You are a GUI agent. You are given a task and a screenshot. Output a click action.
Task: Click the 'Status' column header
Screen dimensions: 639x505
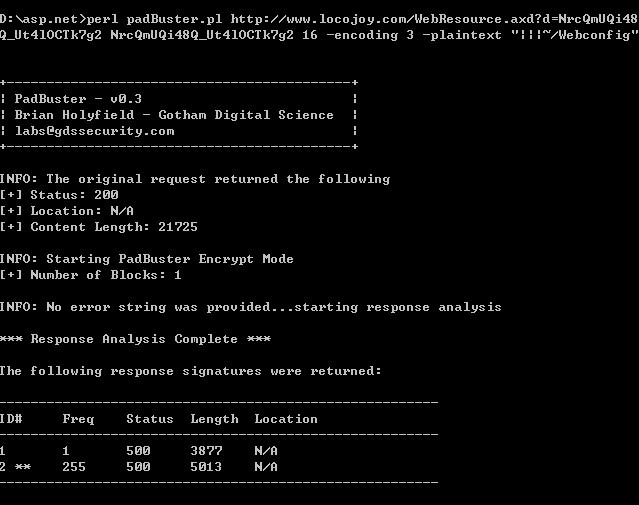click(150, 419)
